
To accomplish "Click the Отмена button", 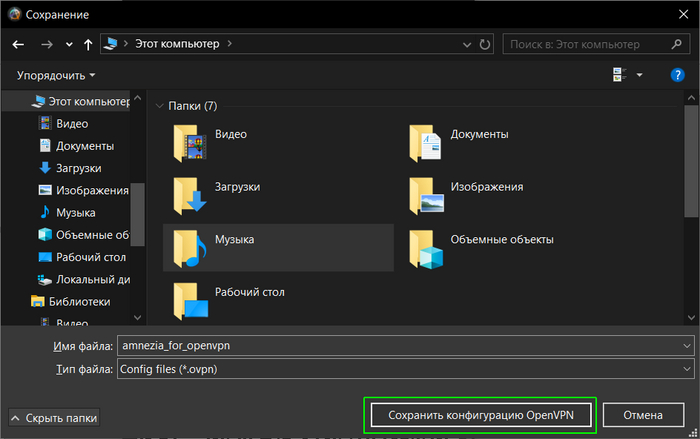I will point(643,415).
